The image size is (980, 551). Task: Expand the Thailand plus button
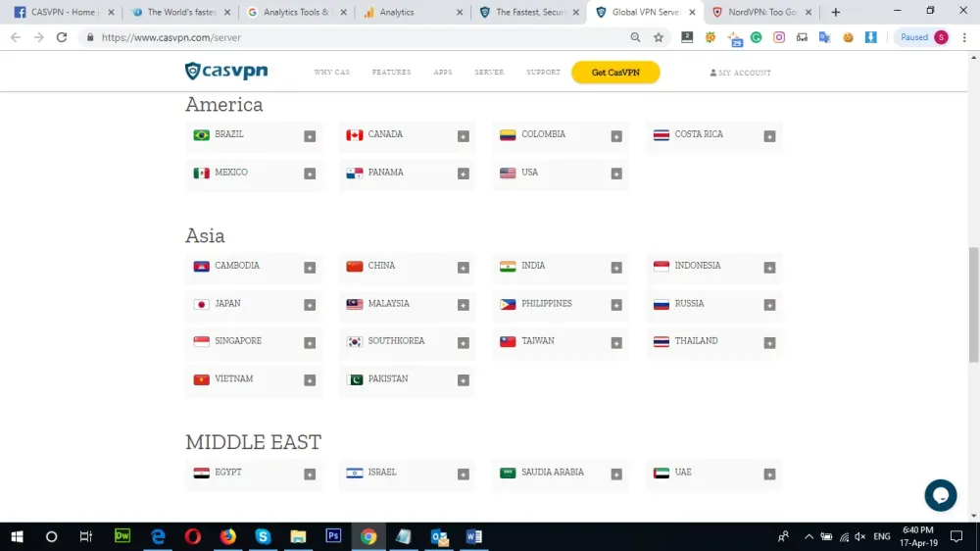tap(769, 343)
